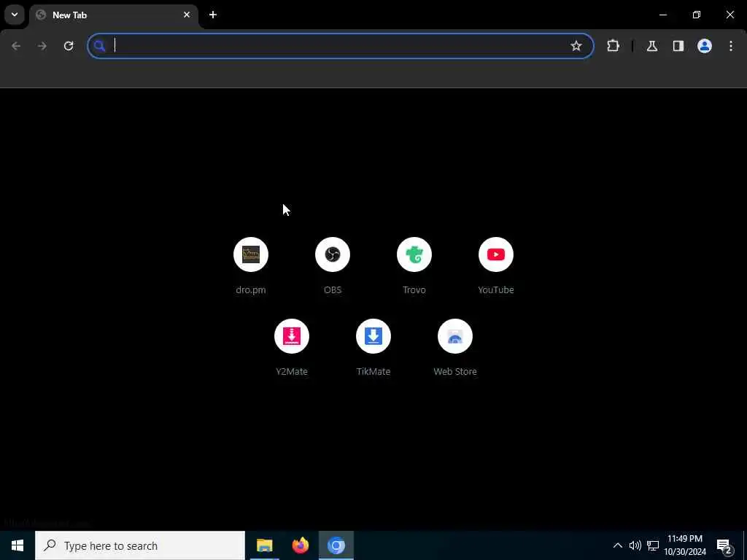747x560 pixels.
Task: Click the "dro.pm" shortcut label
Action: [x=251, y=289]
